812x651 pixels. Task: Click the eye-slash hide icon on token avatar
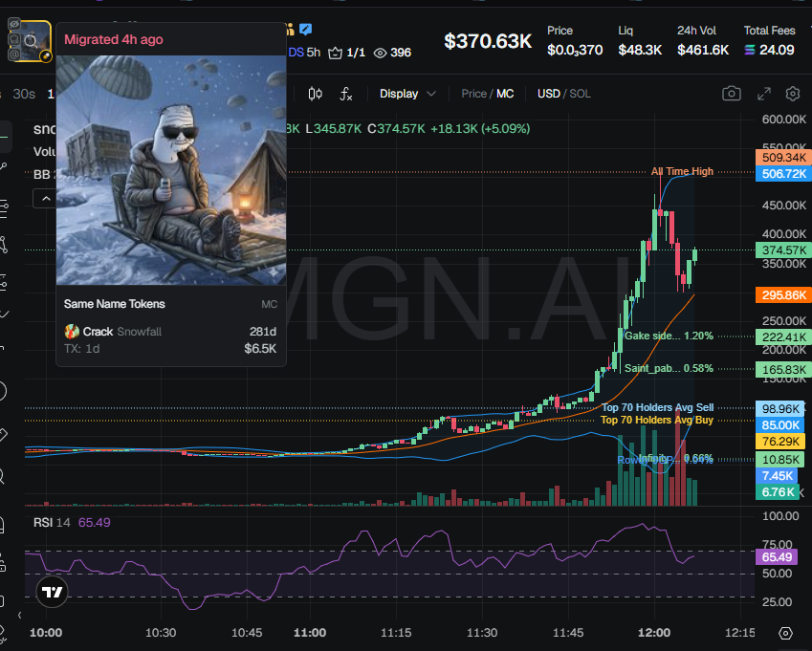click(x=14, y=24)
